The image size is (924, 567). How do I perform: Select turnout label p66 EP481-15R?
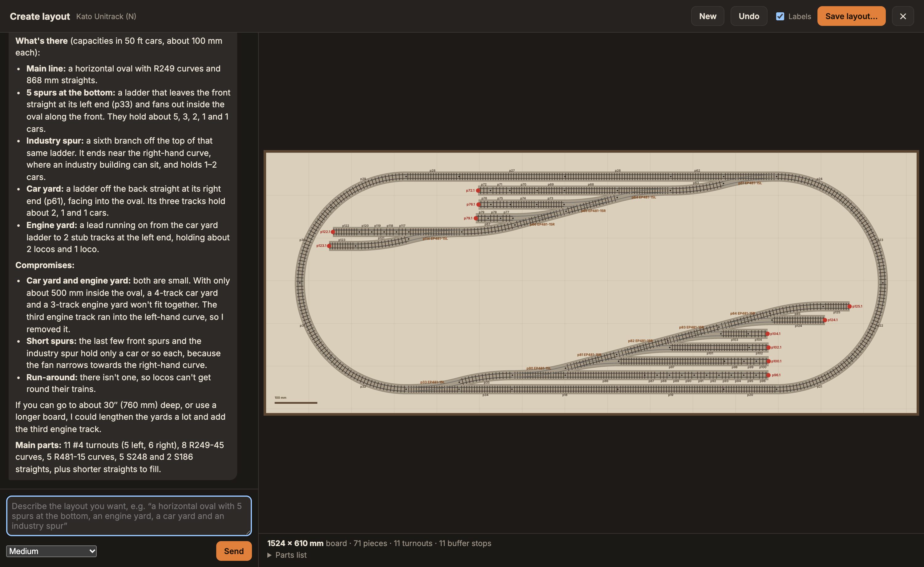click(x=542, y=224)
